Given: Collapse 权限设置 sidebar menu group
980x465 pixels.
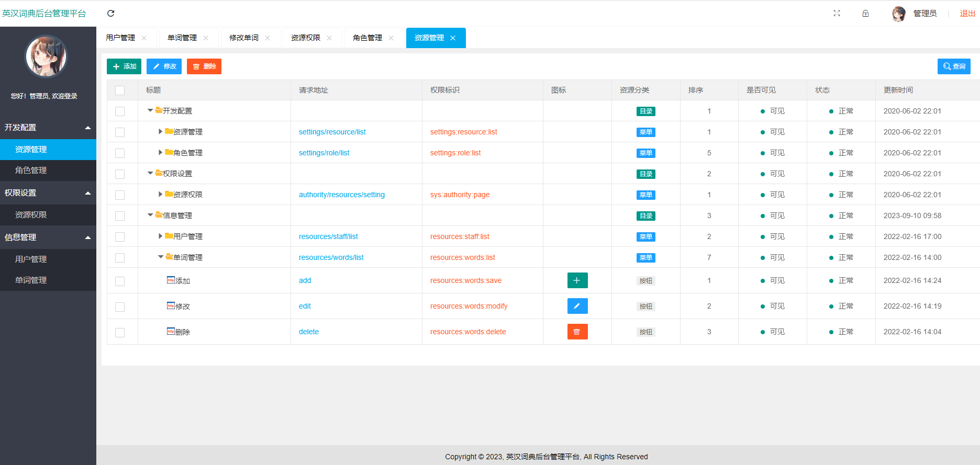Looking at the screenshot, I should coord(48,193).
